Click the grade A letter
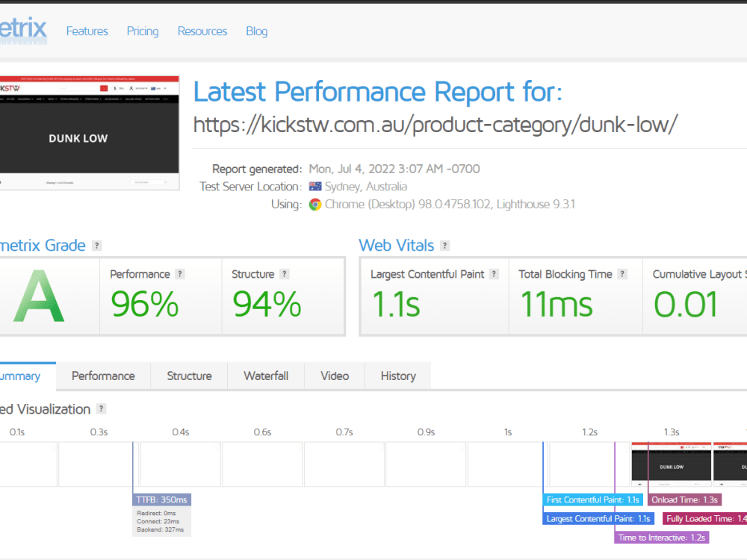Viewport: 747px width, 560px height. pos(39,296)
